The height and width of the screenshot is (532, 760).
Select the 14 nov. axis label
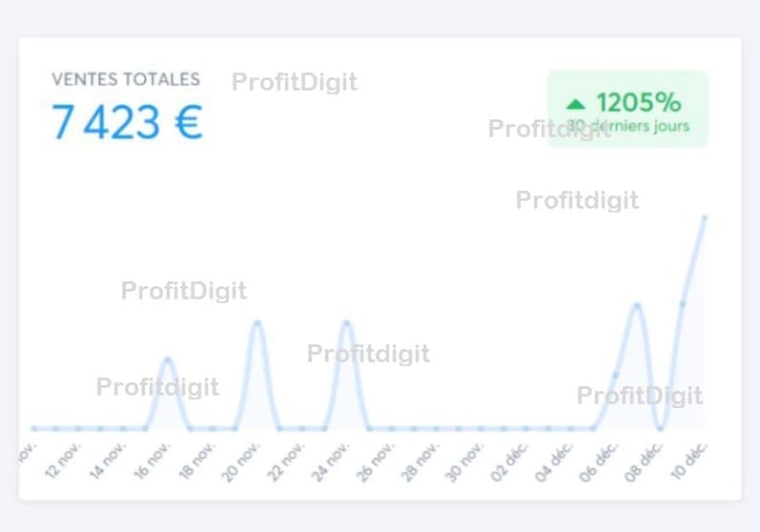(x=108, y=459)
